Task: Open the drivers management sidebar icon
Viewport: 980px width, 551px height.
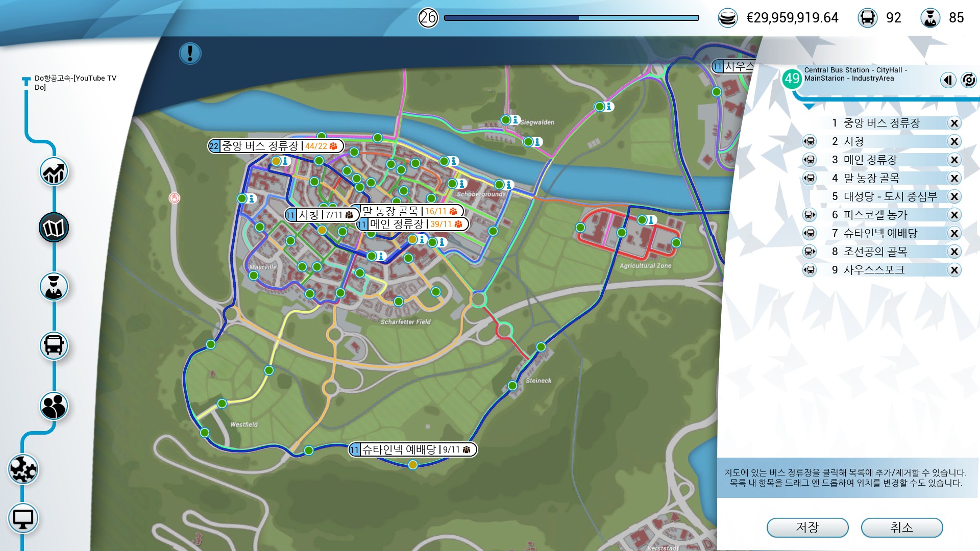Action: [54, 287]
